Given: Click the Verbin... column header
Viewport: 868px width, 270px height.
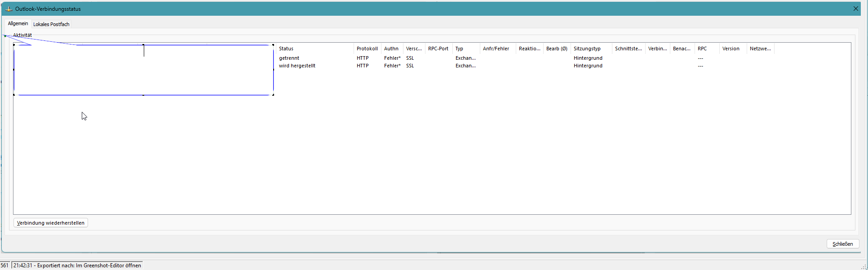Looking at the screenshot, I should click(x=658, y=49).
